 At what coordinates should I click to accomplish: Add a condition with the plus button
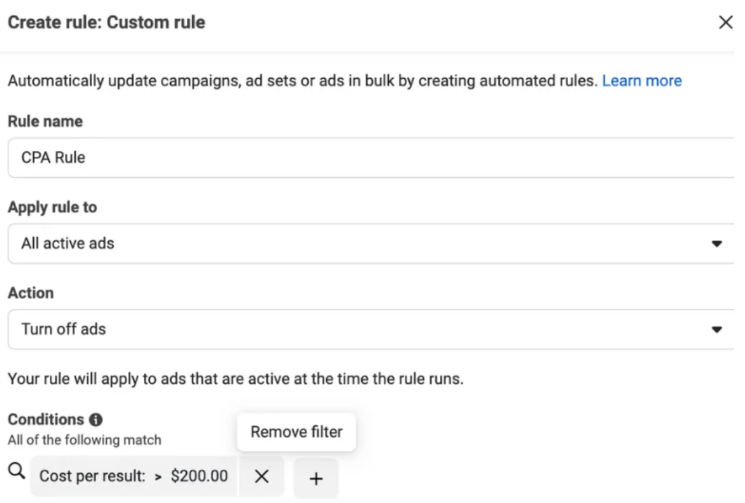click(x=316, y=479)
